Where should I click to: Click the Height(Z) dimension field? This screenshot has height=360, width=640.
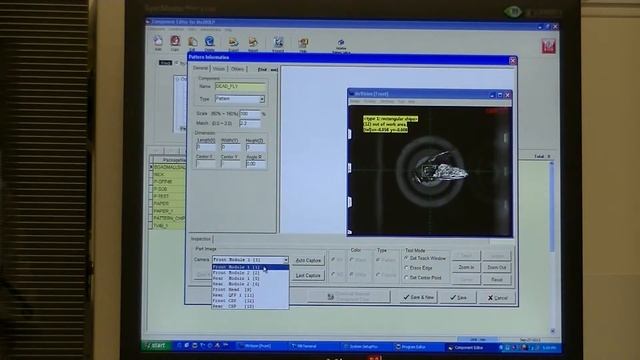(x=256, y=147)
